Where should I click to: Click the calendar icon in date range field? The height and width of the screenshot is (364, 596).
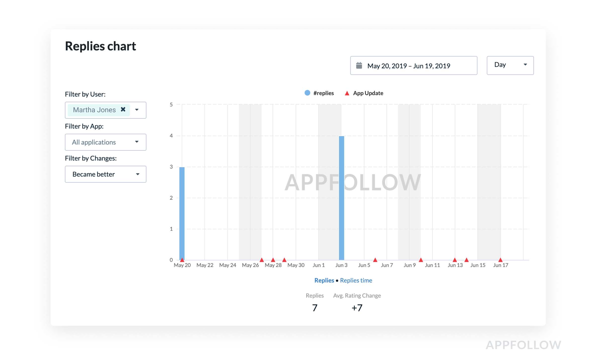359,65
